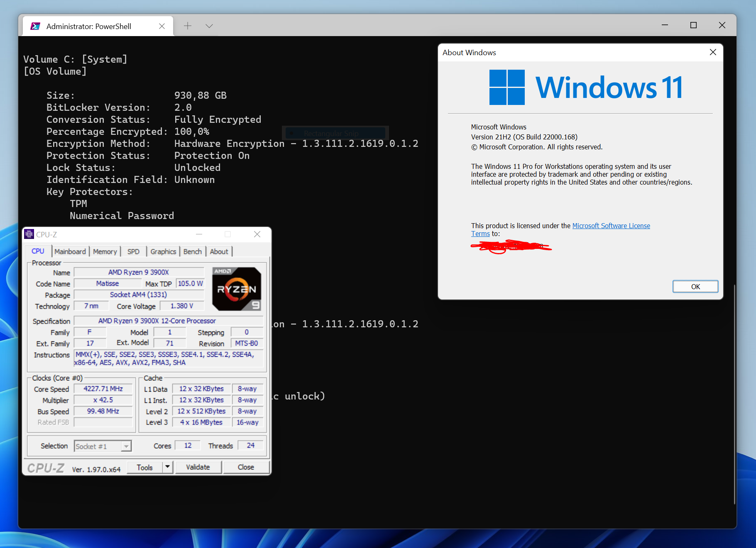Screen dimensions: 756x548
Task: Open a new terminal tab with plus
Action: point(188,26)
